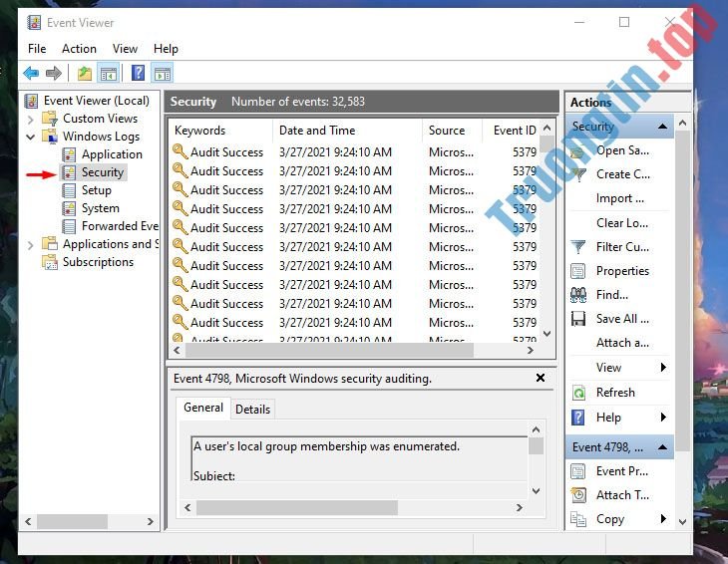
Task: Click the green Refresh icon
Action: (578, 393)
